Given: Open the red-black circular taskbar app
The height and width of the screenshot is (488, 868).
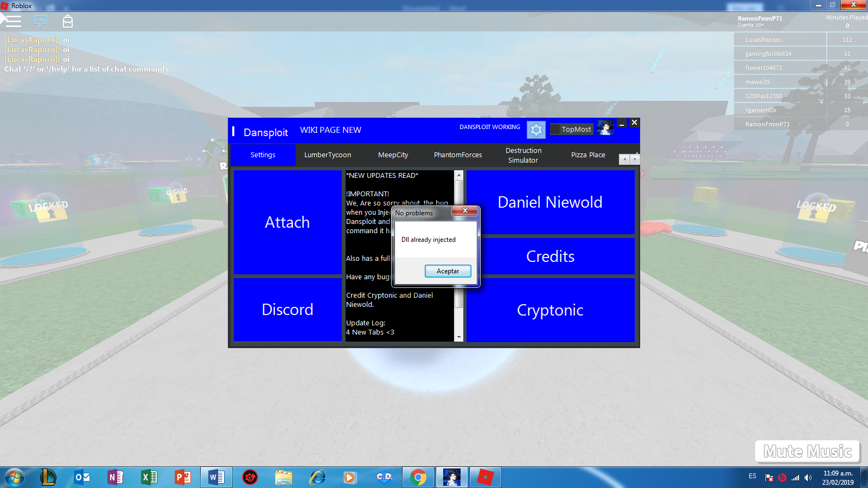Looking at the screenshot, I should coord(250,477).
